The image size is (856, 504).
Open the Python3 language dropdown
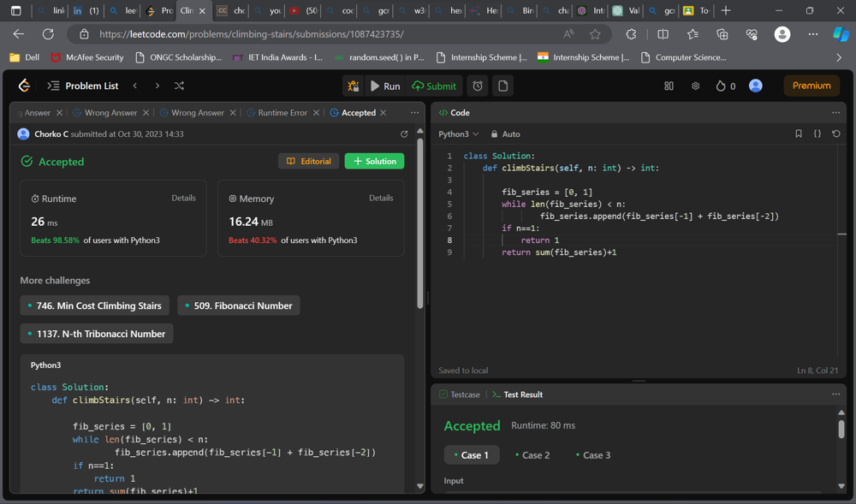point(458,134)
